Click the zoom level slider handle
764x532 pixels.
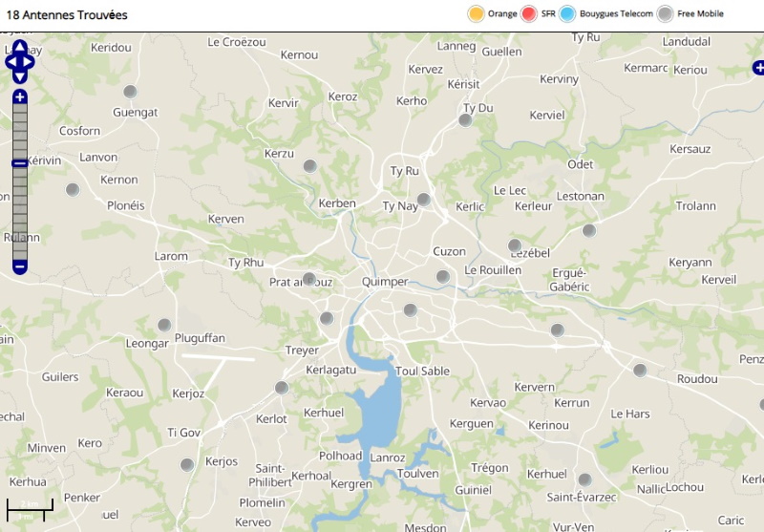[x=19, y=163]
